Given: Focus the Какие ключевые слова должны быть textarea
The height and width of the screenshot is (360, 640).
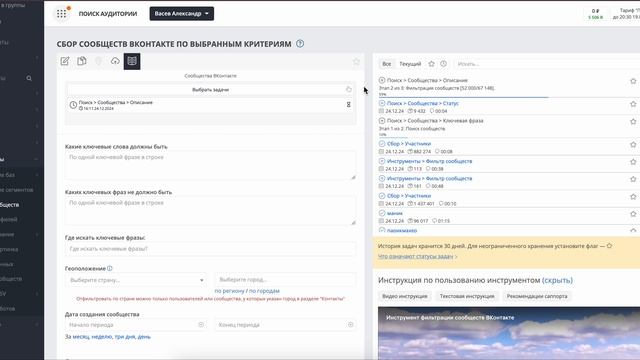Looking at the screenshot, I should pos(210,165).
